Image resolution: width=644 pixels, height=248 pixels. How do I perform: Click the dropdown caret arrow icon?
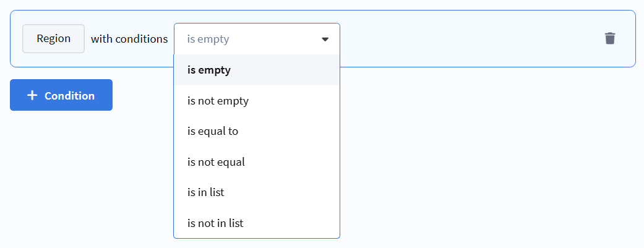point(325,39)
